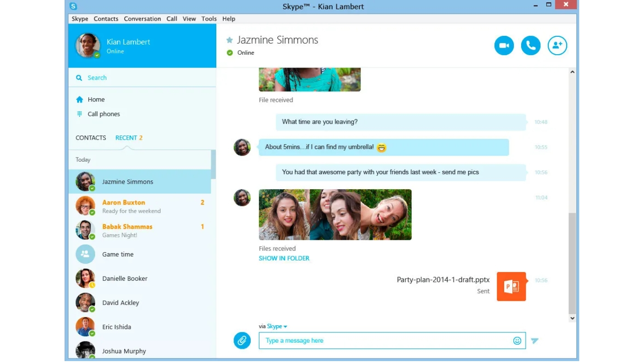Click the 'Today' heading in recent list
The height and width of the screenshot is (362, 644).
83,160
